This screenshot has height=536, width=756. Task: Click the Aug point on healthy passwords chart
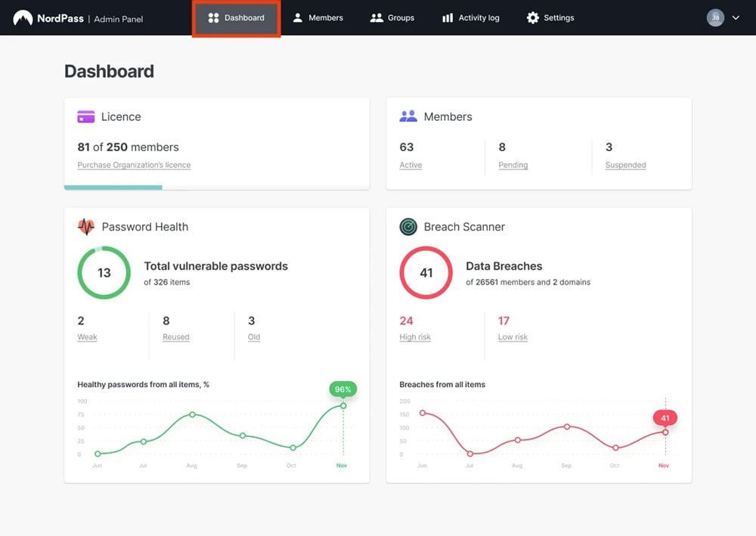tap(192, 414)
